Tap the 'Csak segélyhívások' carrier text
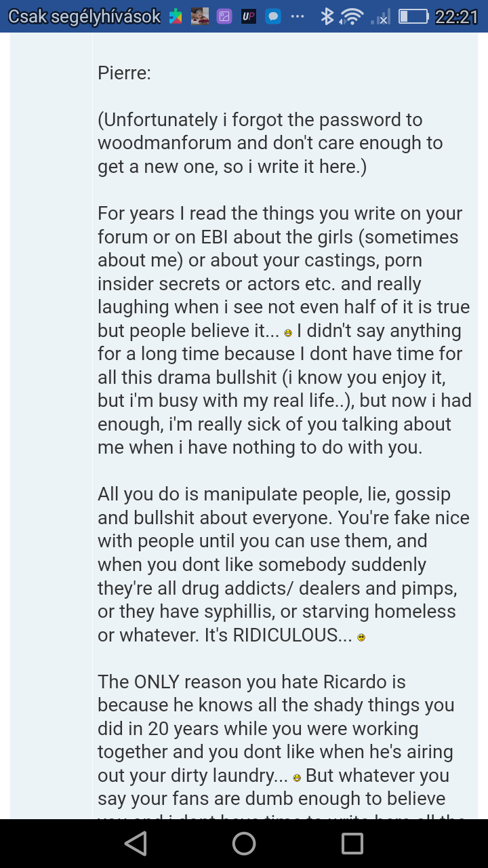488x868 pixels. coord(84,16)
